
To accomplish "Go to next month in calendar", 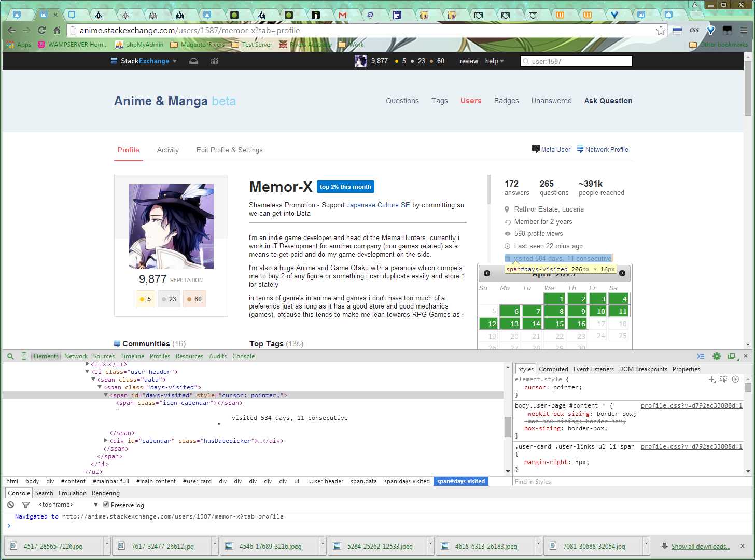I will coord(622,273).
